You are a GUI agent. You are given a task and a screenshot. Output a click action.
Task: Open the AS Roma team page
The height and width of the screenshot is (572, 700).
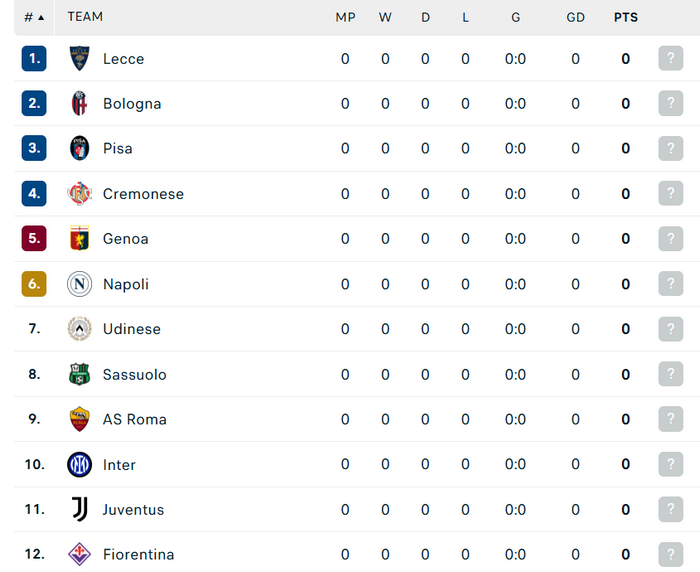(135, 419)
